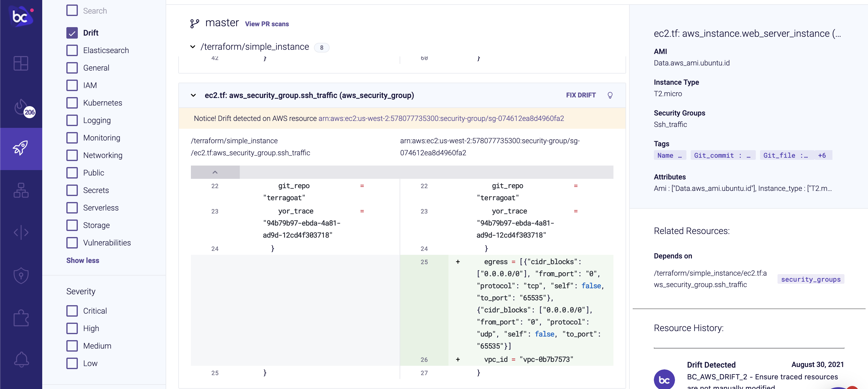The image size is (868, 389).
Task: Click the Ssh_traffic security group value
Action: 670,125
